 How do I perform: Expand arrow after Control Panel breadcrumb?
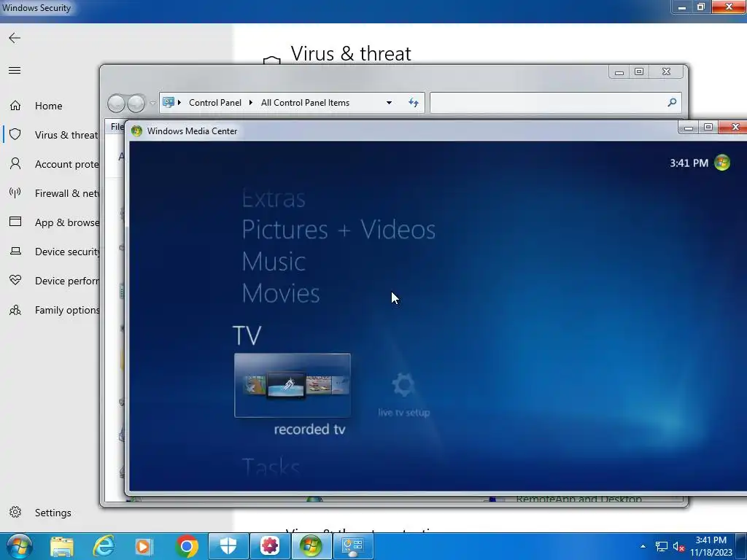(x=251, y=102)
